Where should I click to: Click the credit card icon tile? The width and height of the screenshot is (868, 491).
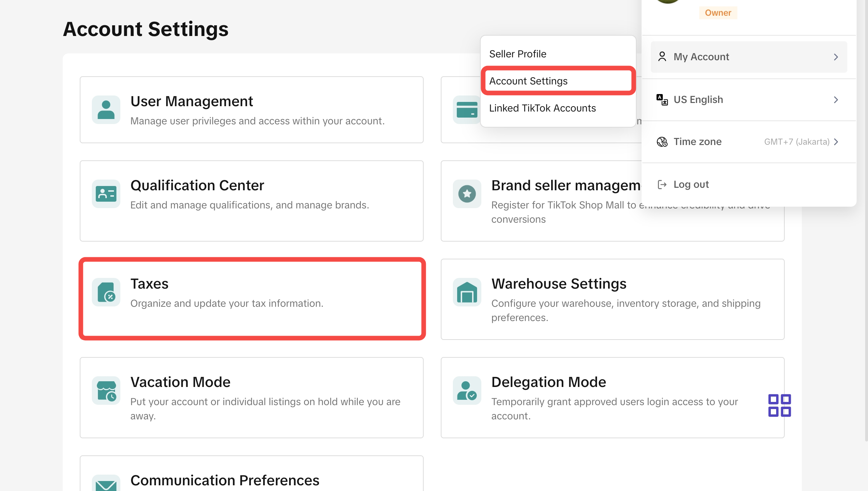(x=466, y=110)
